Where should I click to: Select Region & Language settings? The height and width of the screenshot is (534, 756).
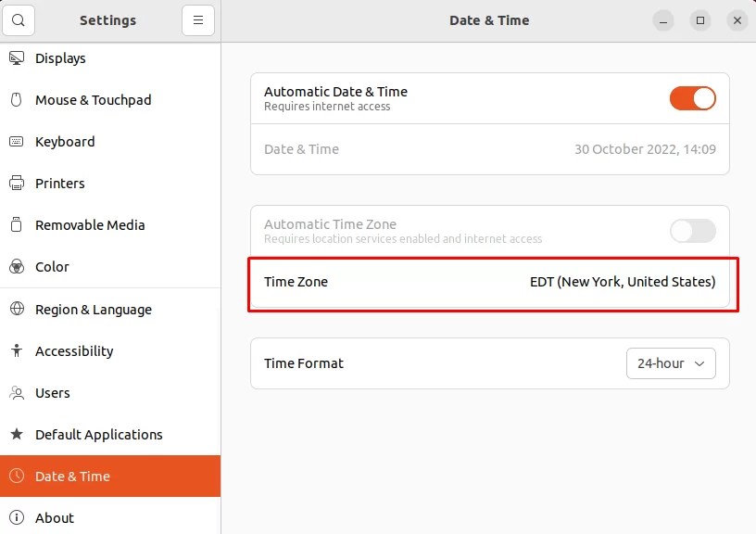coord(93,309)
